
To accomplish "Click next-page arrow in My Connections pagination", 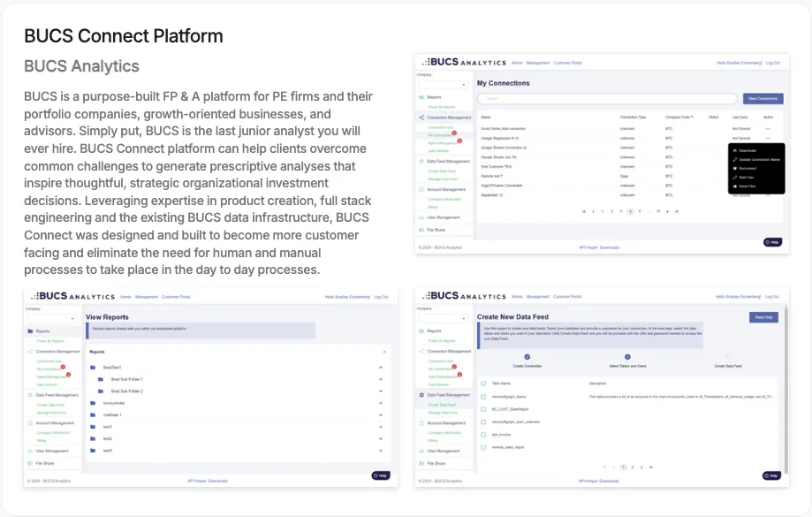I will coord(667,211).
